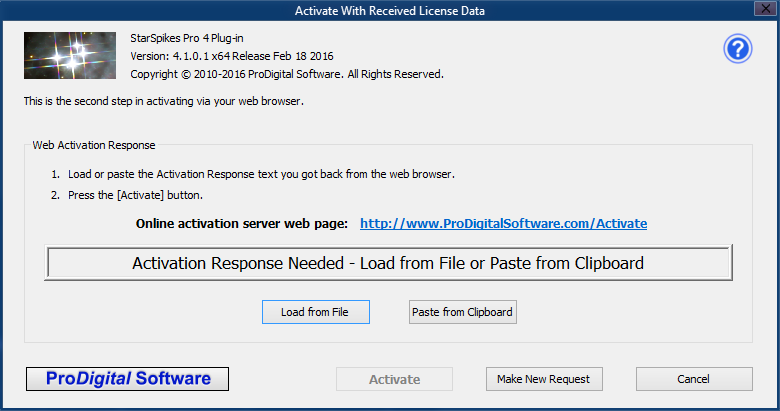Click the version line '4.1.0.1 x64 Release'
This screenshot has height=411, width=780.
pos(232,56)
